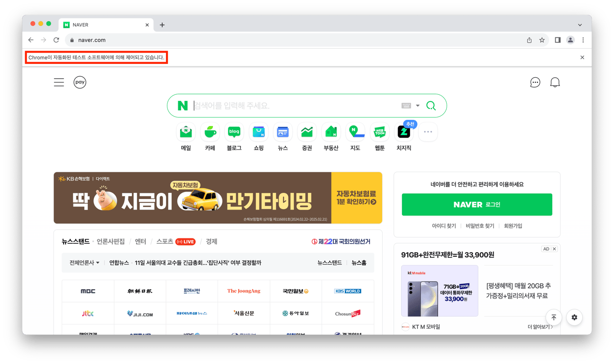Viewport: 614px width, 364px height.
Task: Select the 뉴스스탠드 tab in news section
Action: click(75, 242)
